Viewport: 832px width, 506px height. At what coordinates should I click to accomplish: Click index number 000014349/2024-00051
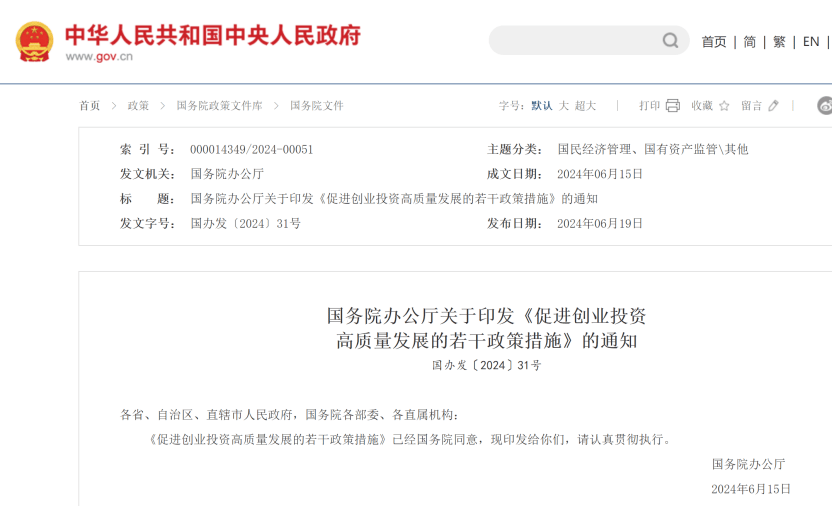tap(252, 150)
